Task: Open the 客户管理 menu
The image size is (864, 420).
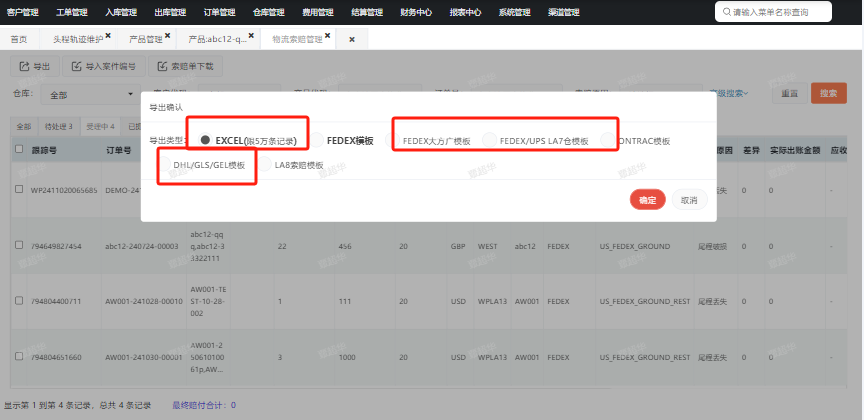Action: [23, 12]
